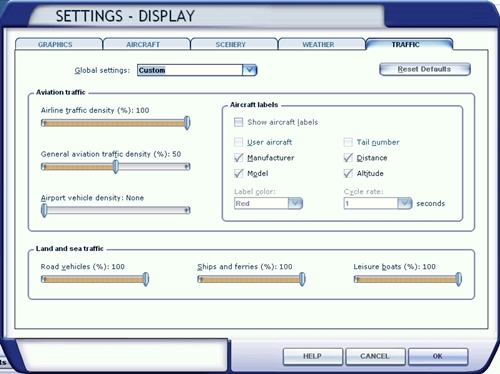Click the Reset Defaults button

click(425, 69)
